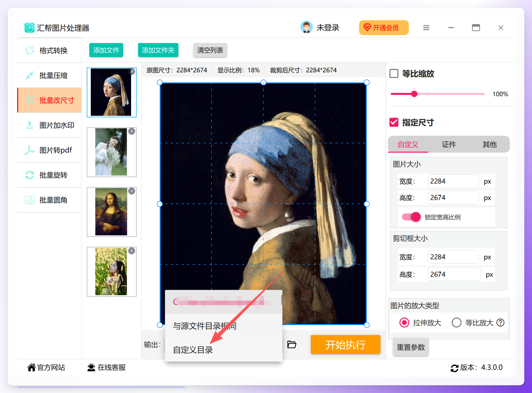Open the hamburger menu icon in title bar
The image size is (532, 393).
pyautogui.click(x=426, y=28)
